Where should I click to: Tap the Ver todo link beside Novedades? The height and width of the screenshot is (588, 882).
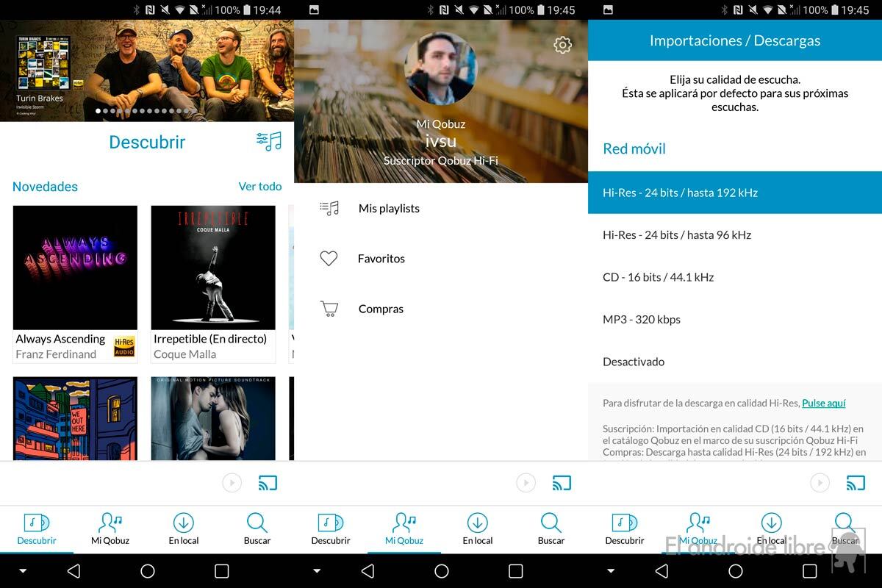pos(259,187)
